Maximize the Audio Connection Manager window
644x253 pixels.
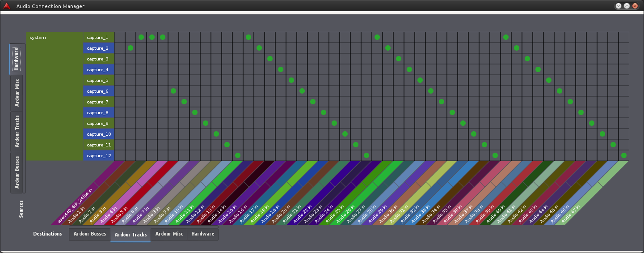[x=627, y=6]
